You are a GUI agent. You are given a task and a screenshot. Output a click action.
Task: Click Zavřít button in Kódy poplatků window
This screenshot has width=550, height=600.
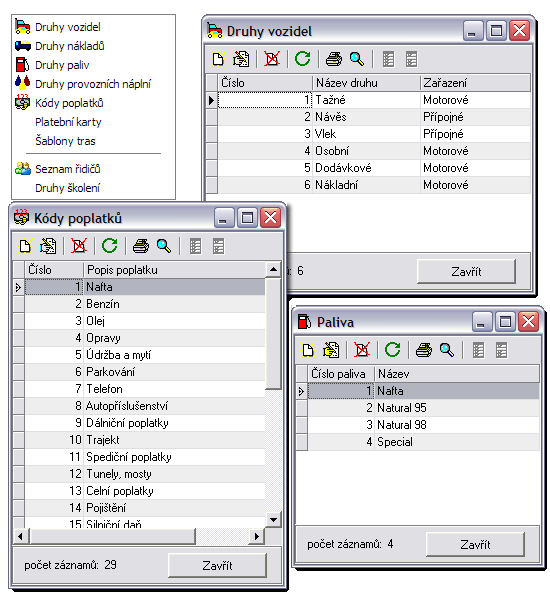coord(217,565)
